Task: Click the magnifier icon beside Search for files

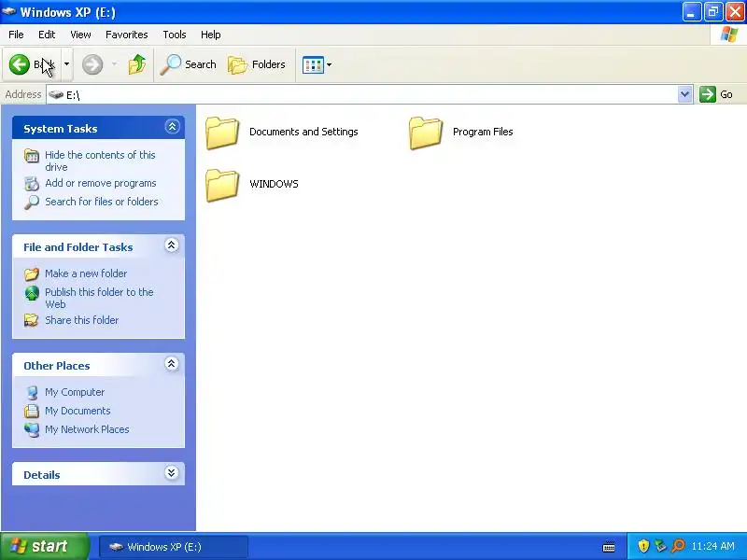Action: (x=32, y=202)
